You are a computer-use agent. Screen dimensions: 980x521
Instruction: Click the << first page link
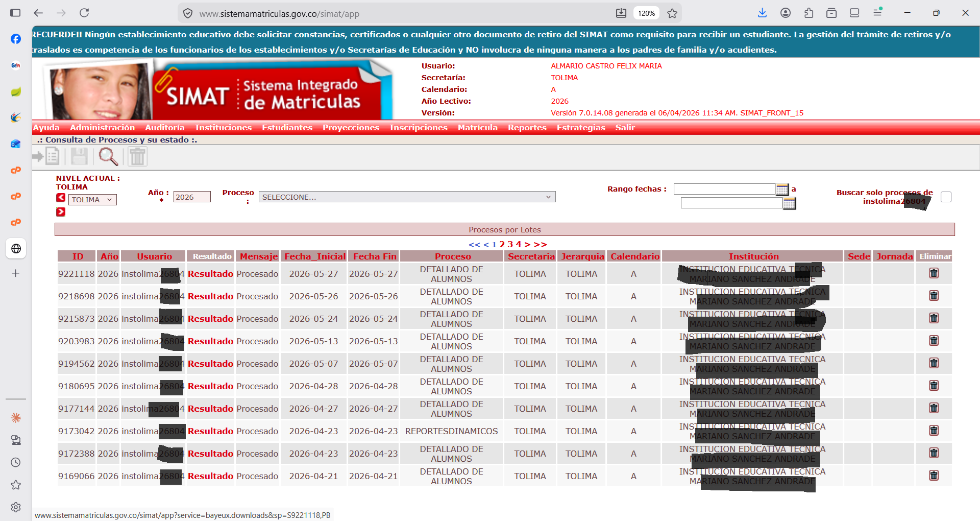pyautogui.click(x=475, y=245)
